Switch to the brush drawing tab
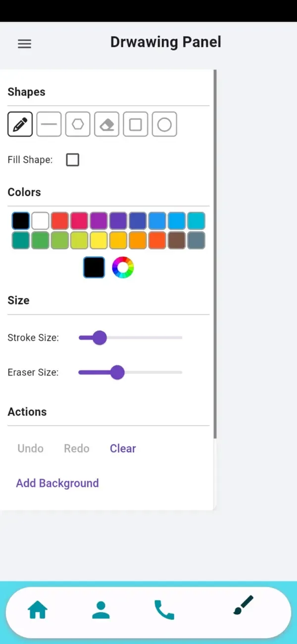Image resolution: width=297 pixels, height=644 pixels. [243, 605]
